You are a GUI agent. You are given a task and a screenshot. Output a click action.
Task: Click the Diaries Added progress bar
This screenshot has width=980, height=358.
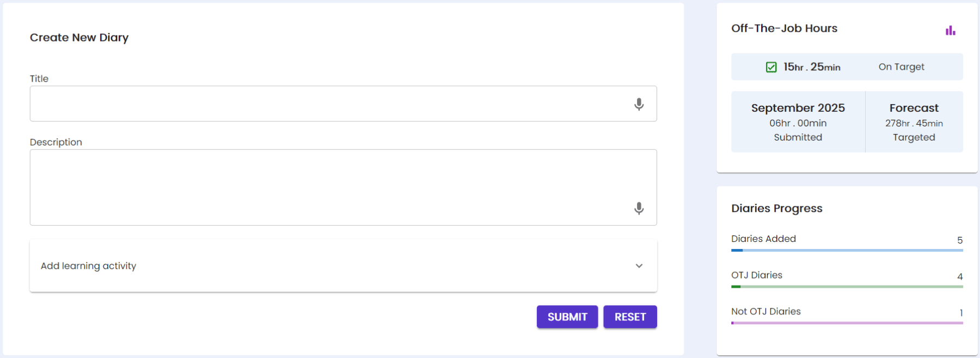click(847, 250)
